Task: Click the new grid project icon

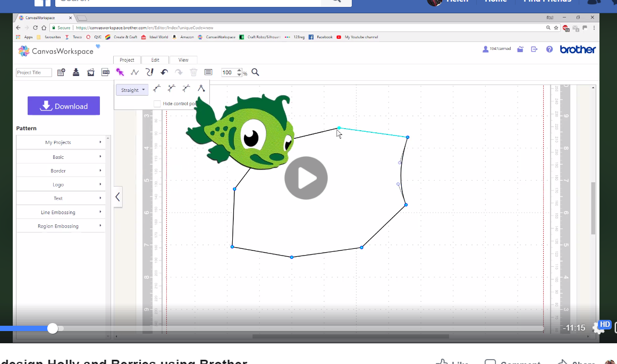Action: [x=61, y=72]
